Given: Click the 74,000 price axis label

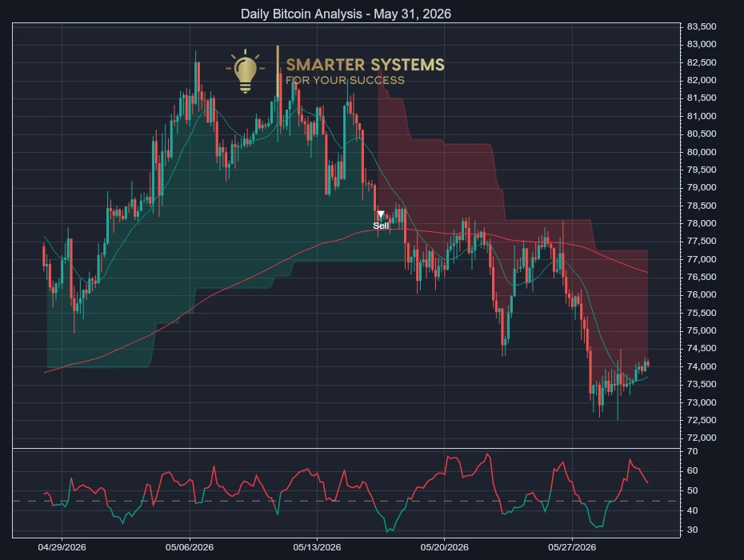Looking at the screenshot, I should [702, 367].
